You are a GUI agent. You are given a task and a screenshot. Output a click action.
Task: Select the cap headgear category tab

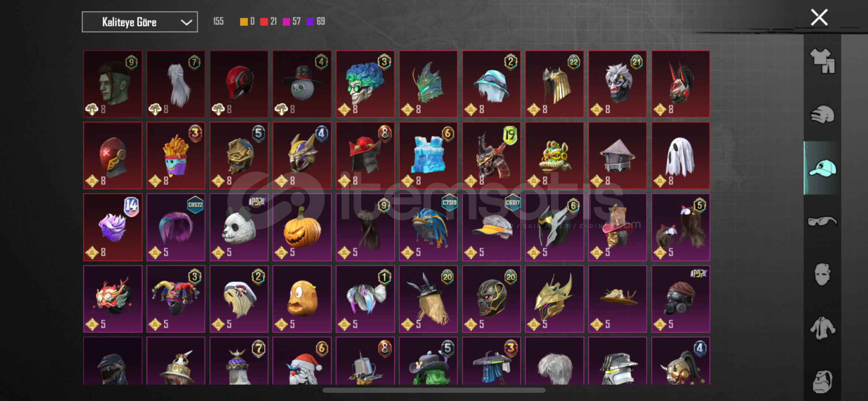tap(822, 168)
